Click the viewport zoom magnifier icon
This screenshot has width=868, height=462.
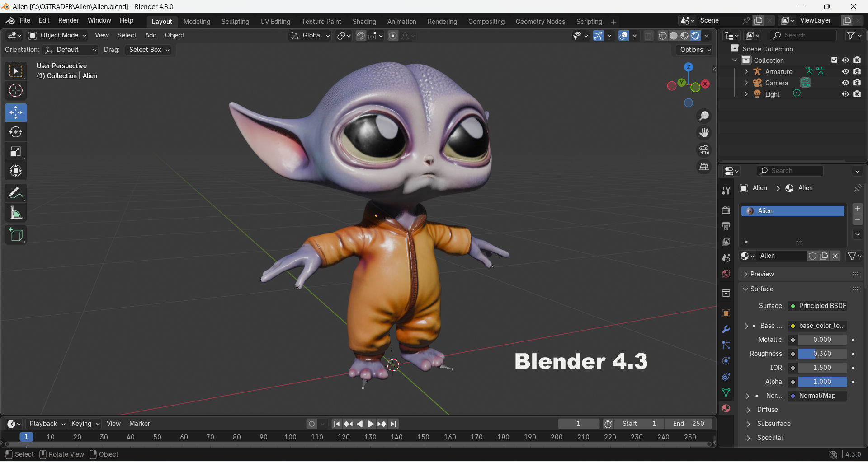(x=704, y=116)
